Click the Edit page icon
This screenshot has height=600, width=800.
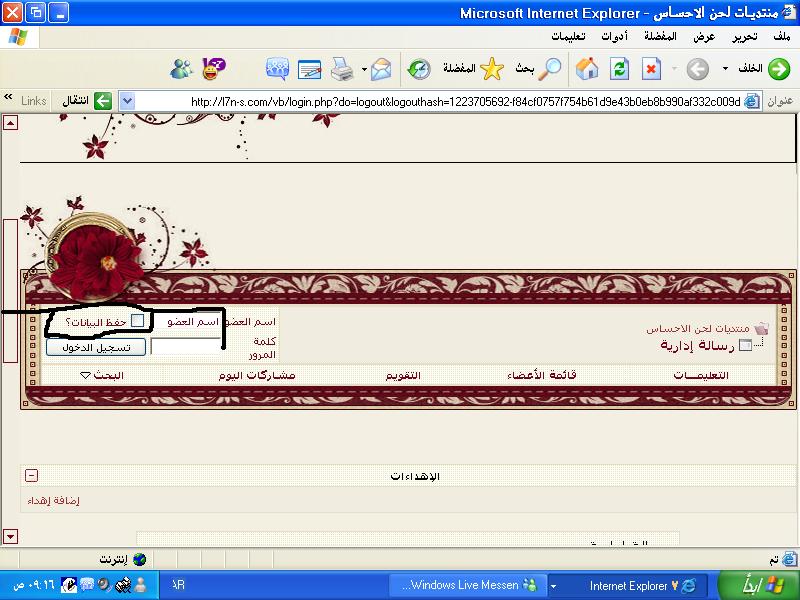click(x=310, y=69)
